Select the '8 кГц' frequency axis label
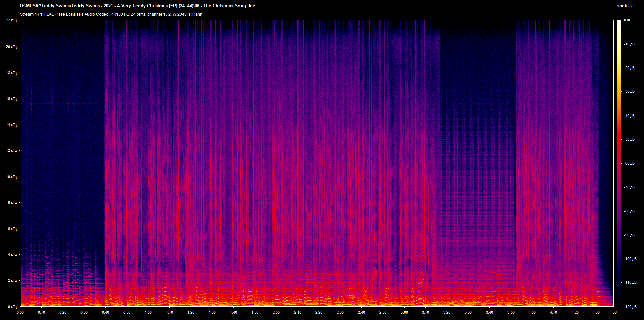The width and height of the screenshot is (644, 320). click(12, 202)
